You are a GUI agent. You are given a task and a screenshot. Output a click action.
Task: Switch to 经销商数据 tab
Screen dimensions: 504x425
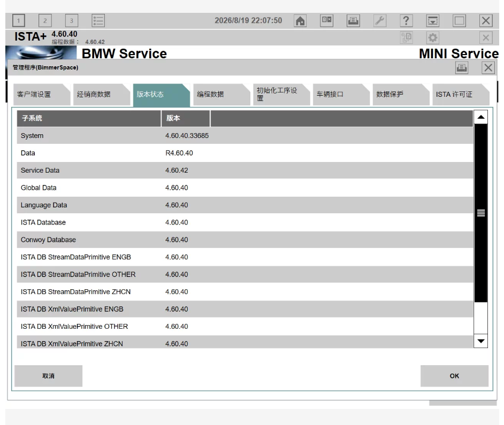pyautogui.click(x=102, y=95)
